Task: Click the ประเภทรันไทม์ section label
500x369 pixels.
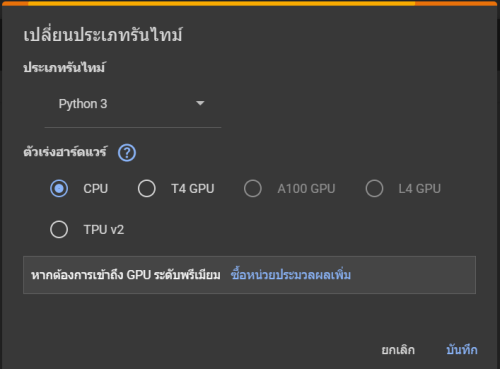Action: pyautogui.click(x=64, y=67)
